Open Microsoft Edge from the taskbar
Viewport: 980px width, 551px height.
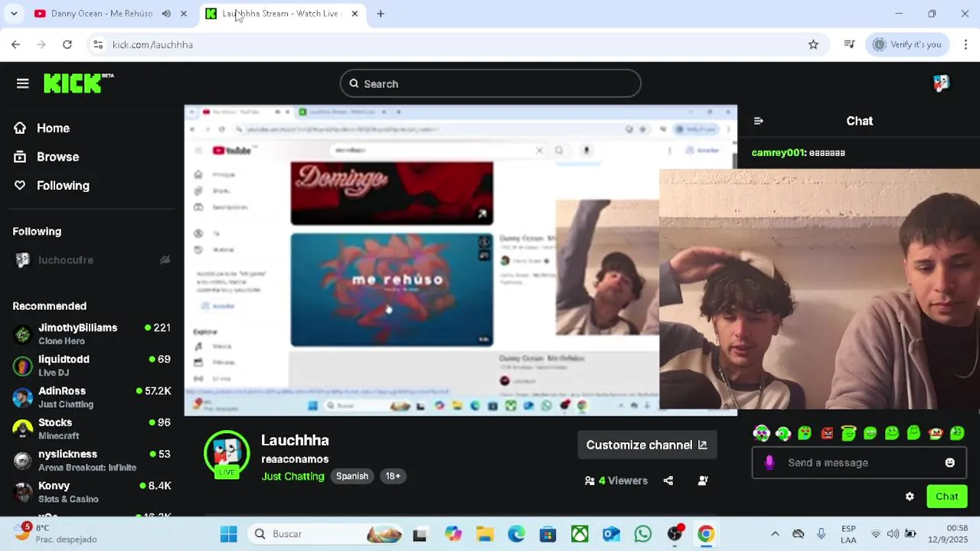click(x=516, y=534)
